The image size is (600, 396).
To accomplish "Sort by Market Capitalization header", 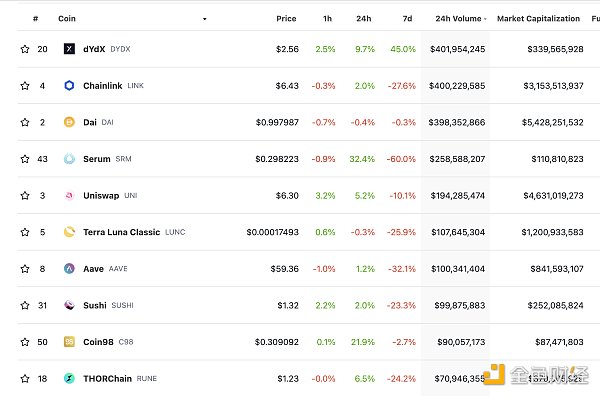I will [538, 18].
